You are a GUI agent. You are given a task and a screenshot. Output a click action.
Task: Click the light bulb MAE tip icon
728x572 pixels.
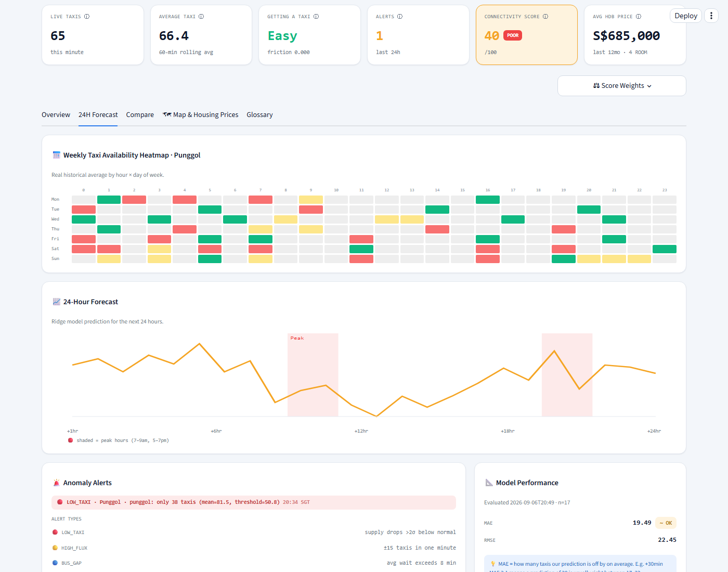[493, 564]
